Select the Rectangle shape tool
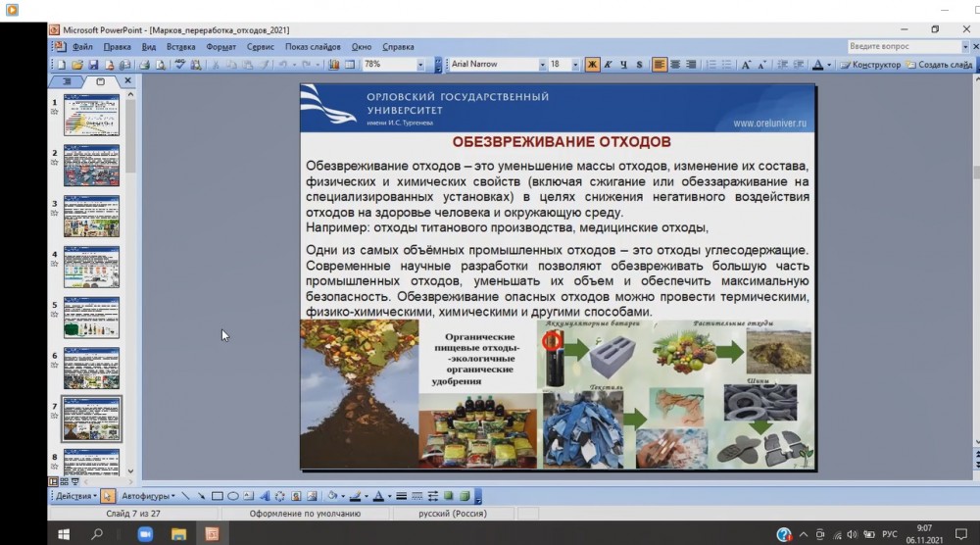Viewport: 980px width, 545px height. pyautogui.click(x=218, y=496)
